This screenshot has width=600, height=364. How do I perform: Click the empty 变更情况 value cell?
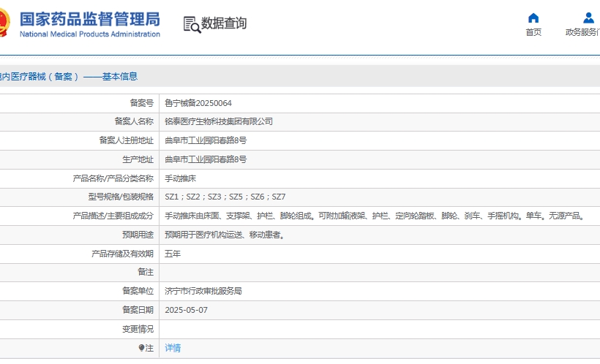[x=380, y=329]
